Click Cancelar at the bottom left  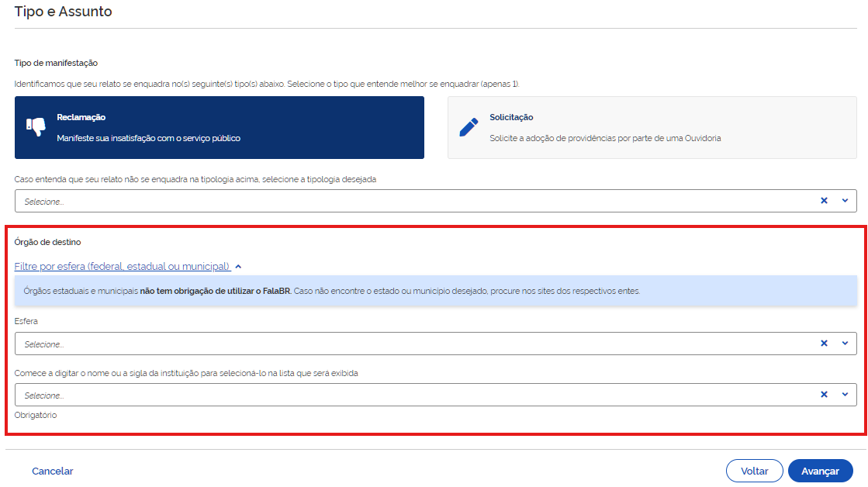53,471
